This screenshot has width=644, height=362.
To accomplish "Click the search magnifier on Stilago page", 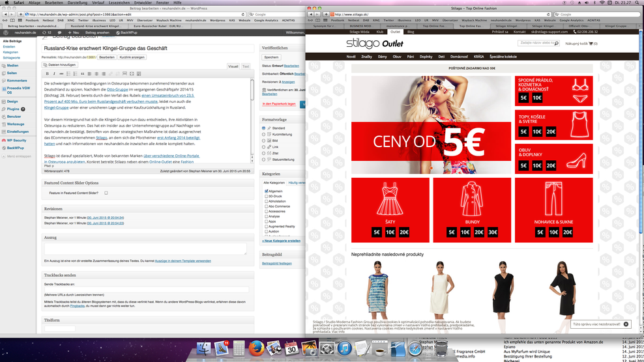I will 557,43.
